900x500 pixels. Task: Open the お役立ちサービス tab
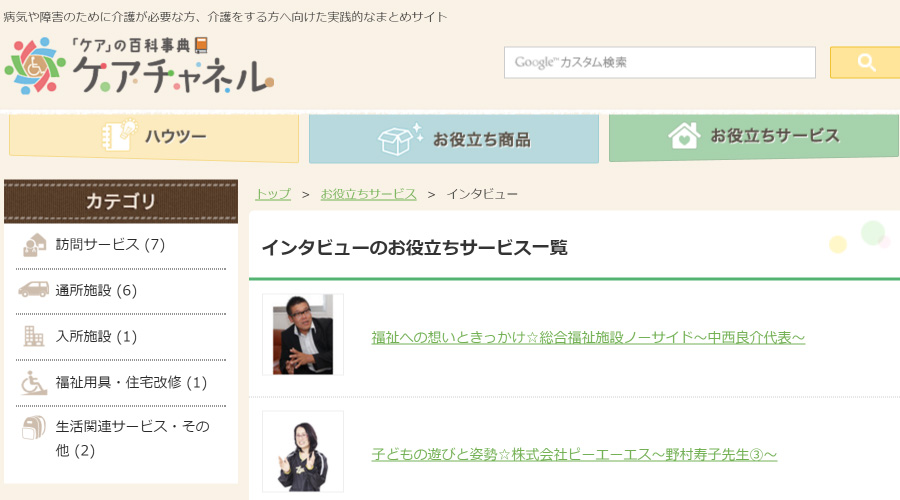(754, 137)
